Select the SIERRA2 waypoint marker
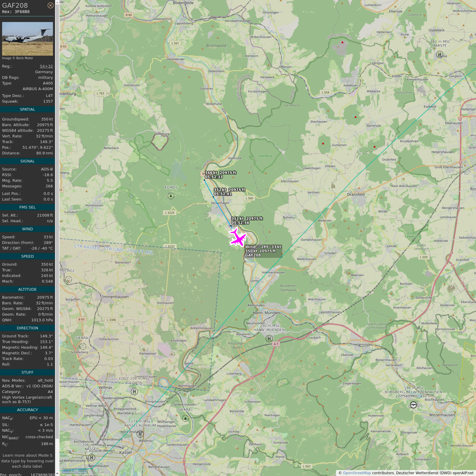 point(83,346)
